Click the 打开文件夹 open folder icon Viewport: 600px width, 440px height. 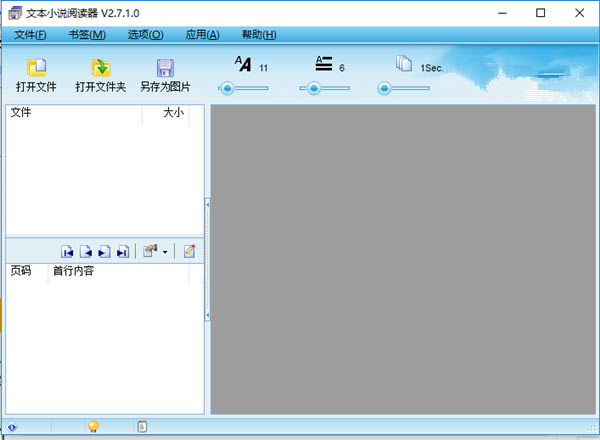point(101,68)
